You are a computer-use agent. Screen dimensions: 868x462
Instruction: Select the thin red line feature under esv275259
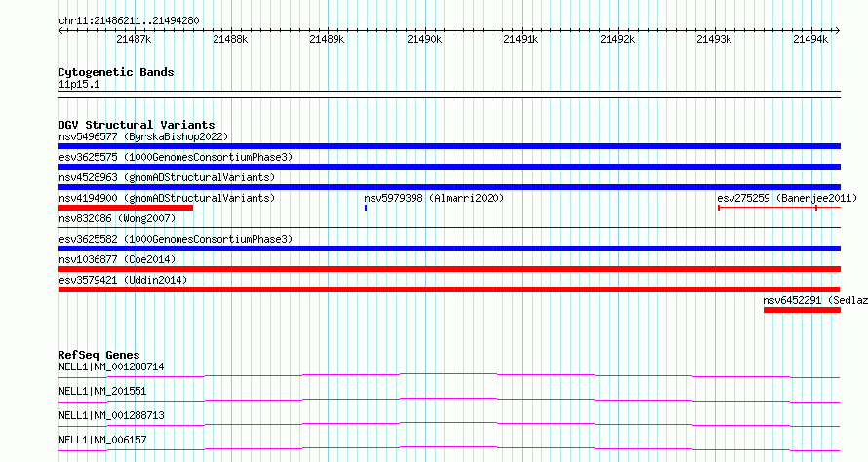tap(779, 208)
